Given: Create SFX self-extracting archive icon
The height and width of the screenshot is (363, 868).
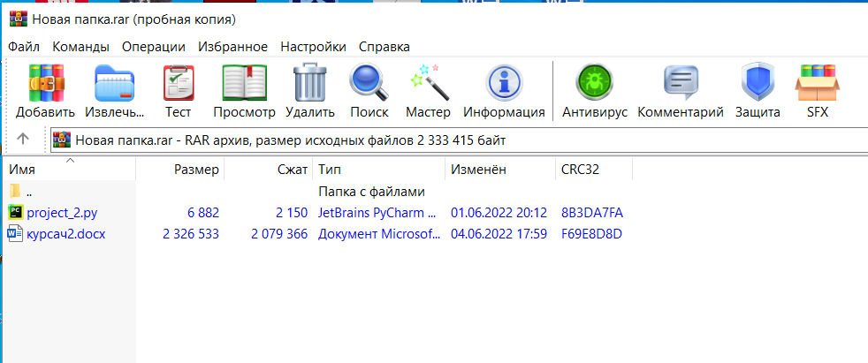Looking at the screenshot, I should (817, 86).
